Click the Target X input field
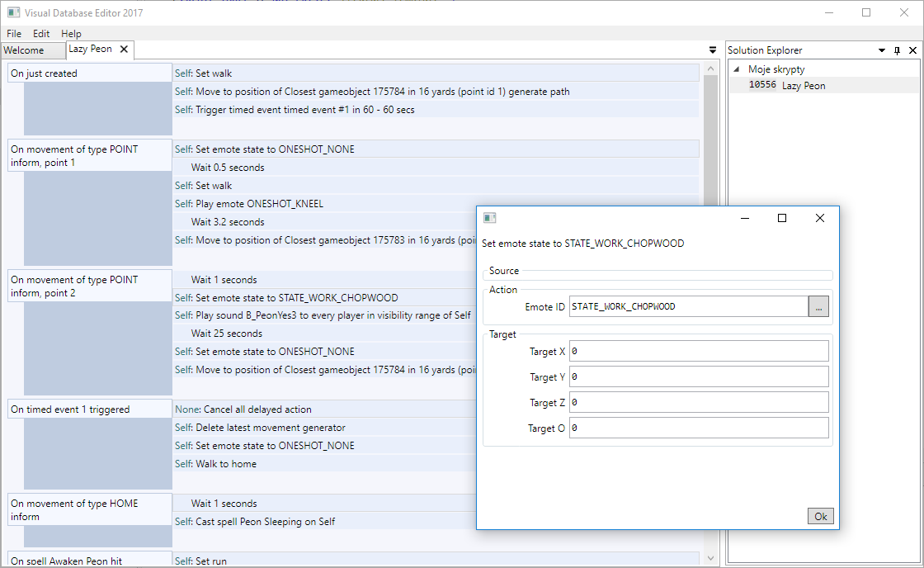924x568 pixels. pos(698,350)
